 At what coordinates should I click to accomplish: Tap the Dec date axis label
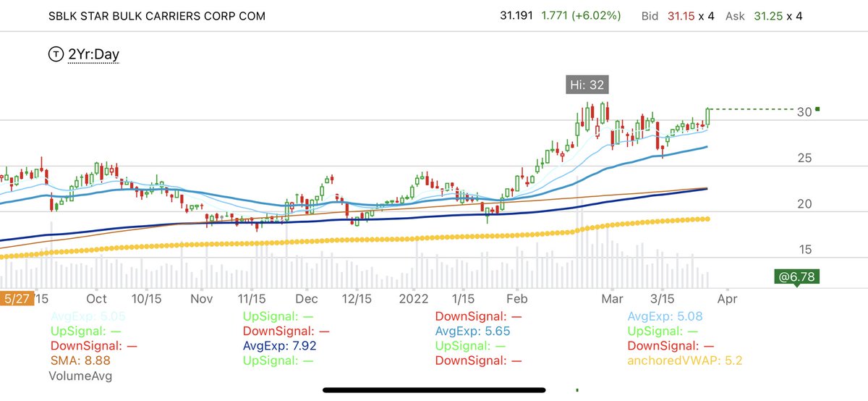pyautogui.click(x=307, y=298)
